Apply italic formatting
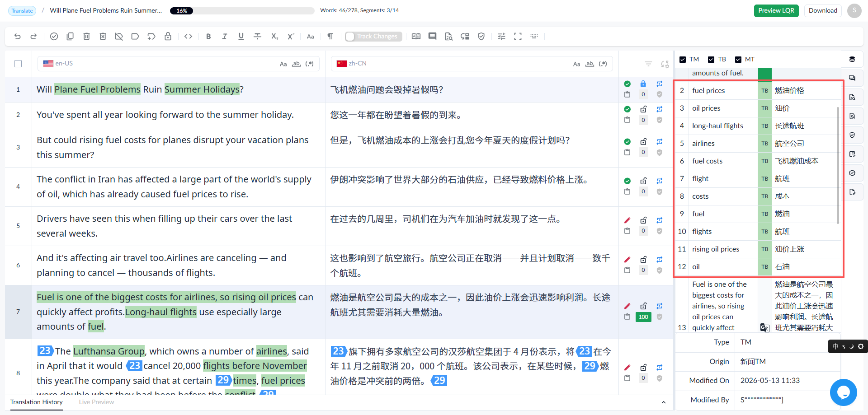The width and height of the screenshot is (868, 415). [x=225, y=37]
